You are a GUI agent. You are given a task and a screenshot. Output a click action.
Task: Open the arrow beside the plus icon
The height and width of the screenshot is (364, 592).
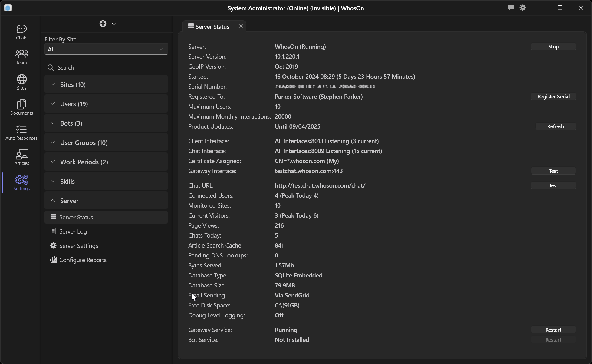click(x=114, y=24)
